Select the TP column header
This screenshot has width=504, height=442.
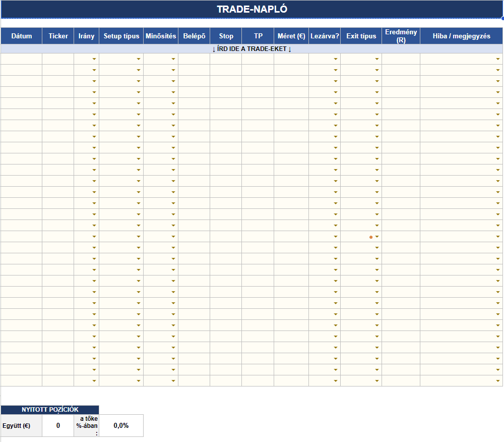point(258,36)
